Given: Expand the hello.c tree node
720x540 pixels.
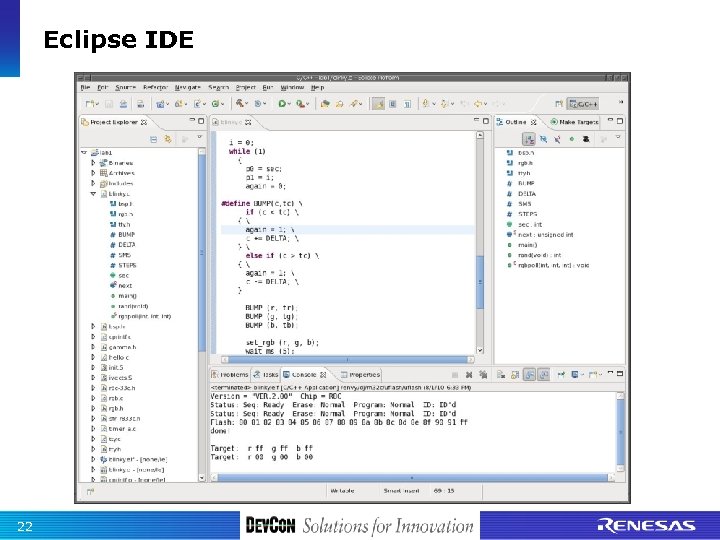Looking at the screenshot, I should click(93, 357).
